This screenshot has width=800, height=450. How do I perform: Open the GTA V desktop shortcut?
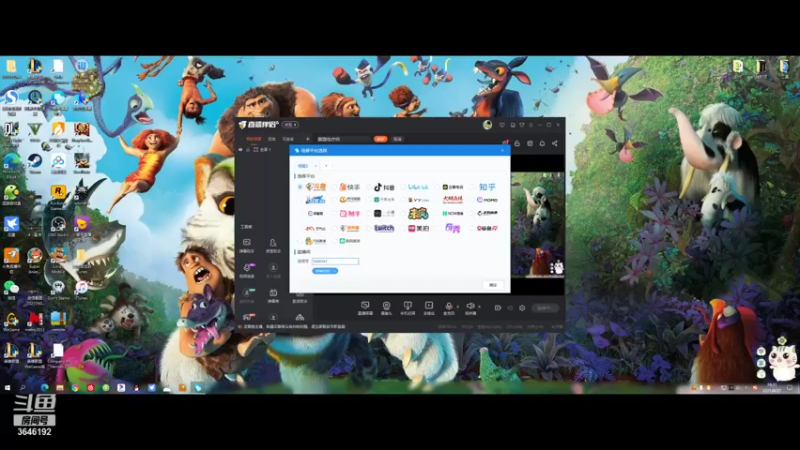coord(35,132)
